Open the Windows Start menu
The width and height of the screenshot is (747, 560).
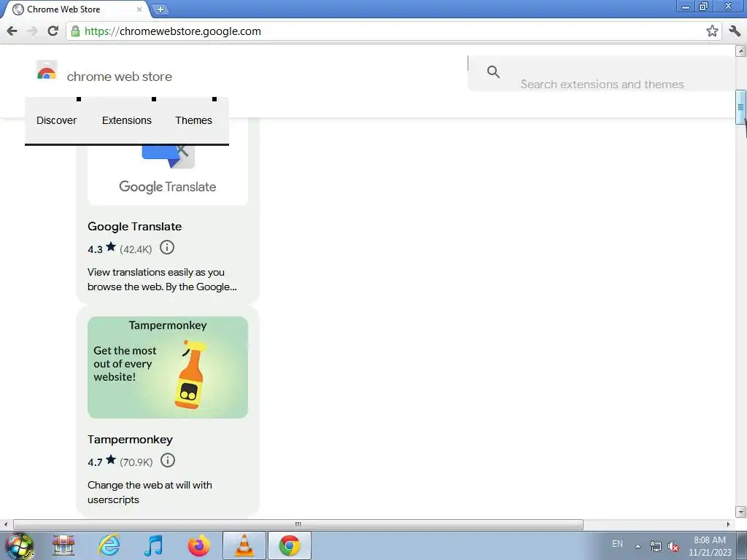19,545
